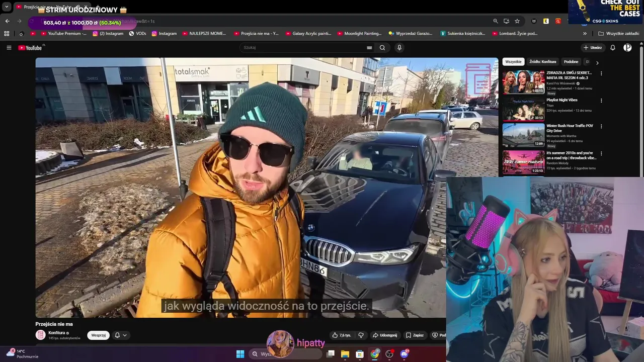Open the weather widget showing 14°C
The image size is (644, 362).
tap(21, 353)
